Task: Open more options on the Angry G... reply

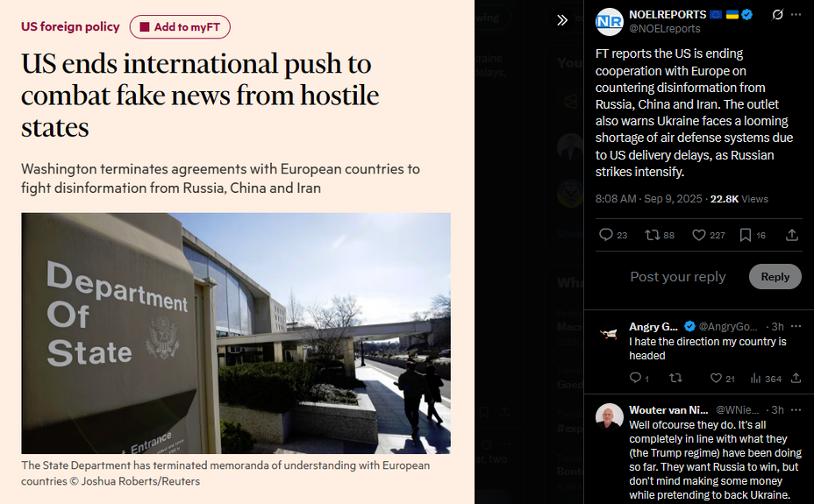Action: click(x=796, y=326)
